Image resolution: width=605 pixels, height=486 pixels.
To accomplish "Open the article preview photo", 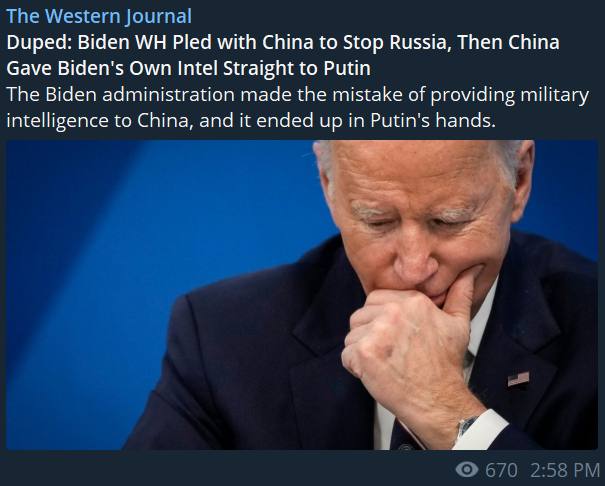I will click(x=302, y=295).
